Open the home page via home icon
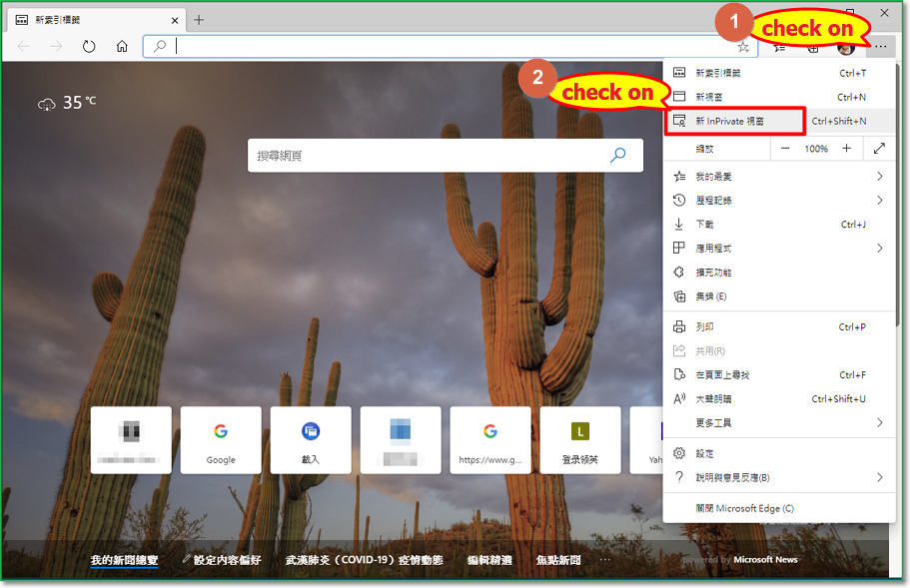 pyautogui.click(x=120, y=46)
